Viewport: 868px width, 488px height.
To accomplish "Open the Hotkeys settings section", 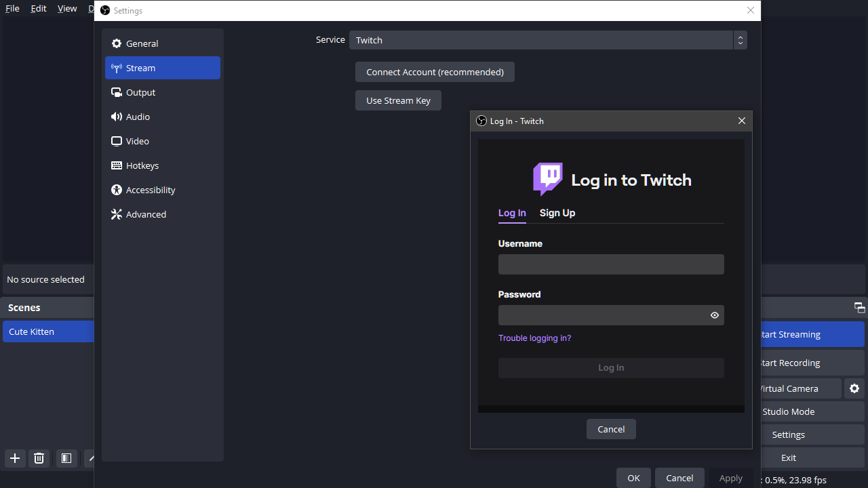I will (x=142, y=165).
